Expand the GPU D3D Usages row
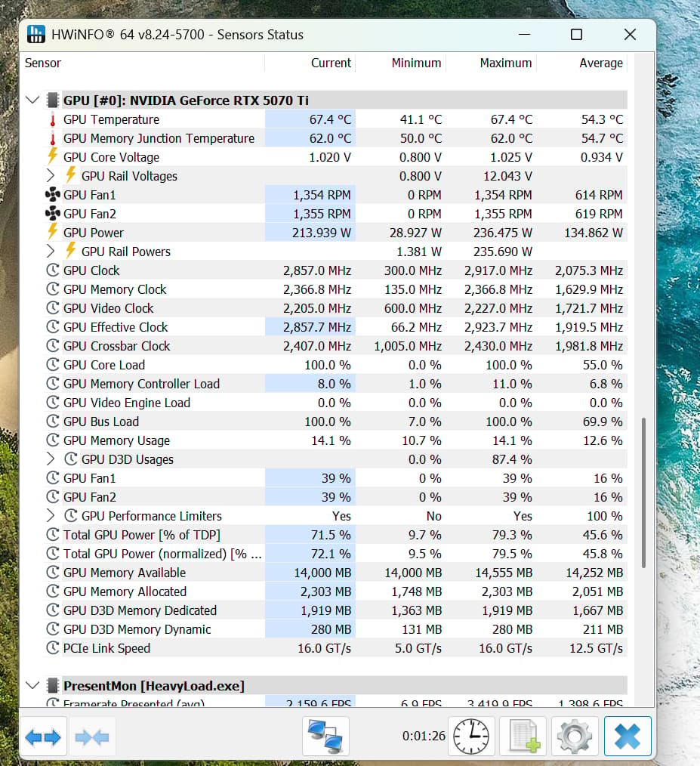The width and height of the screenshot is (700, 766). (x=51, y=459)
